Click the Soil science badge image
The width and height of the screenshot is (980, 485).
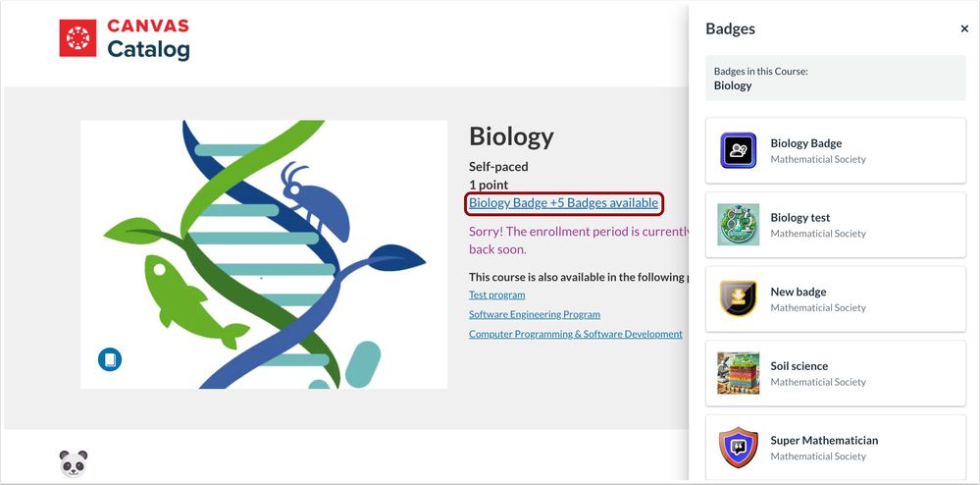(x=738, y=373)
